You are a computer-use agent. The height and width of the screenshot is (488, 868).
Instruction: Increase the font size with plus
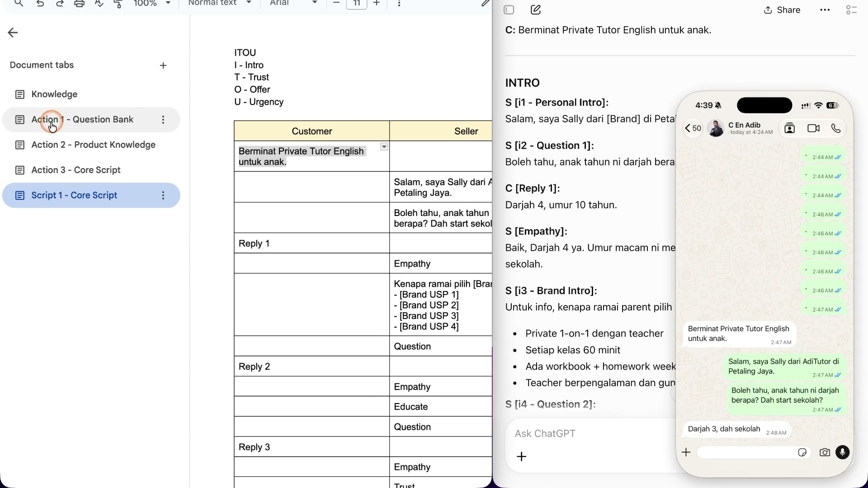coord(377,4)
